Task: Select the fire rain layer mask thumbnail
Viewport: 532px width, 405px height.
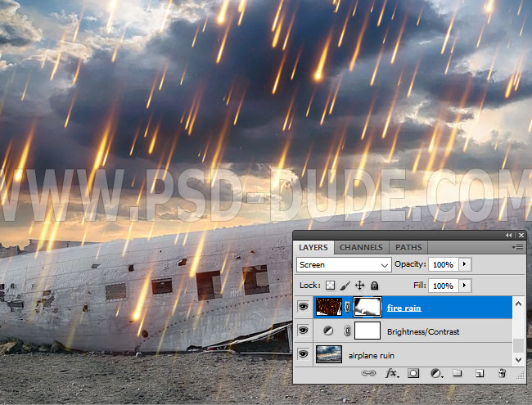Action: (x=367, y=308)
